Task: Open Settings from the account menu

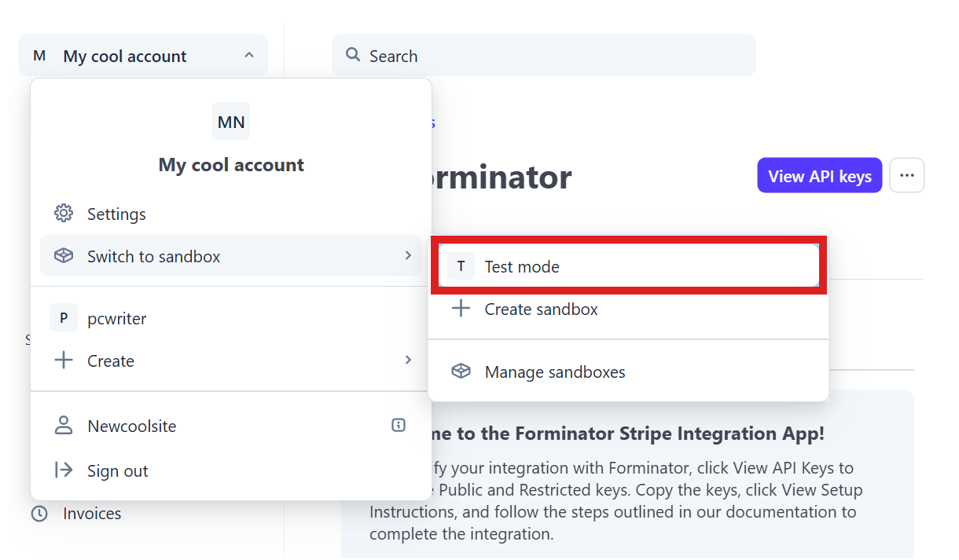Action: pyautogui.click(x=231, y=214)
